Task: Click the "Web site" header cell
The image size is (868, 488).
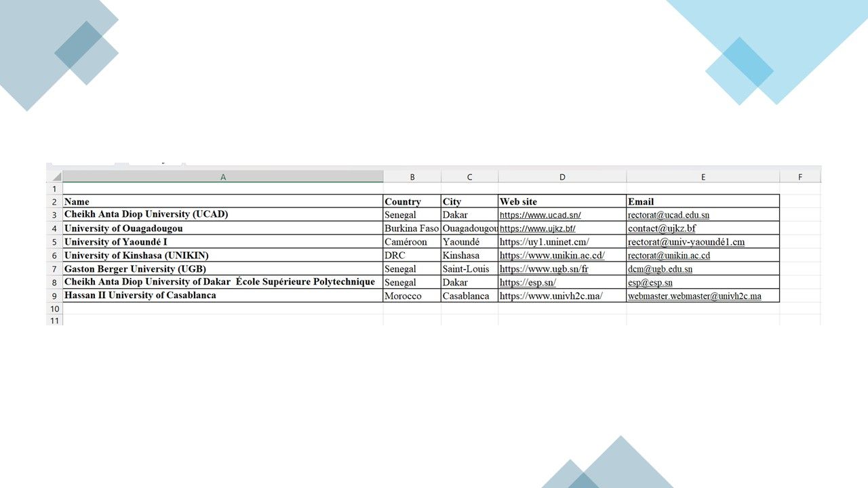Action: [x=562, y=201]
